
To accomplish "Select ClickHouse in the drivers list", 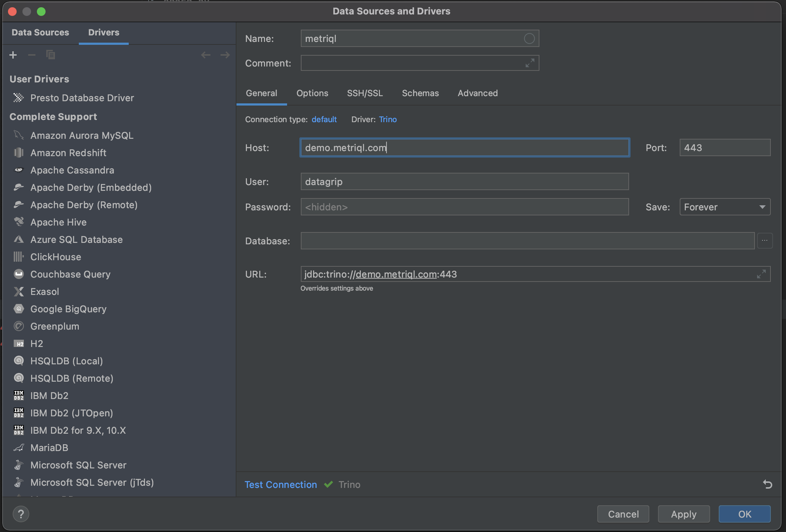I will (x=56, y=257).
